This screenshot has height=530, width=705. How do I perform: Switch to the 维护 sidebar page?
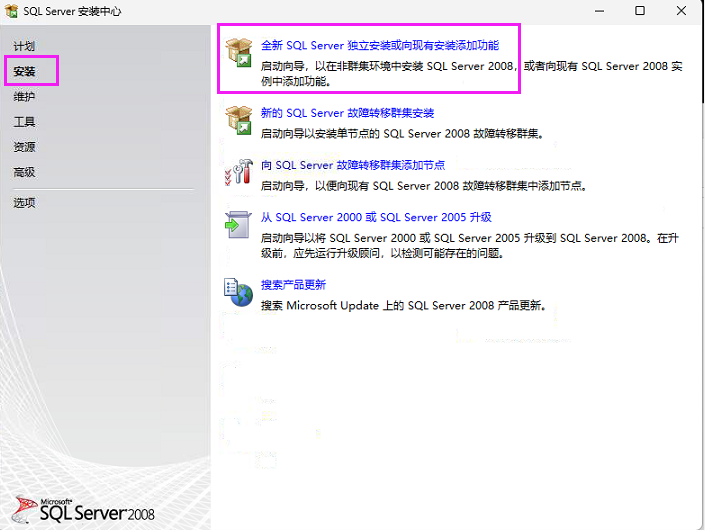pyautogui.click(x=24, y=96)
